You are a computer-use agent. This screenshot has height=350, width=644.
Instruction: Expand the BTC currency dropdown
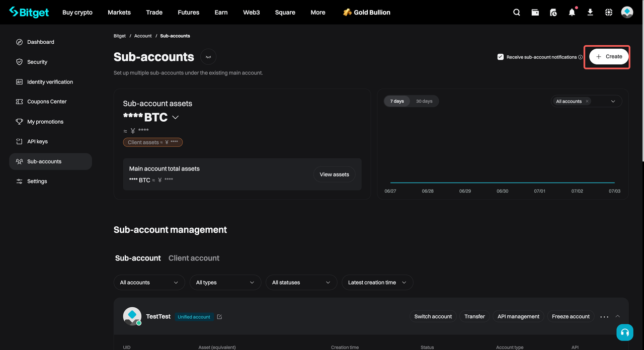point(176,117)
